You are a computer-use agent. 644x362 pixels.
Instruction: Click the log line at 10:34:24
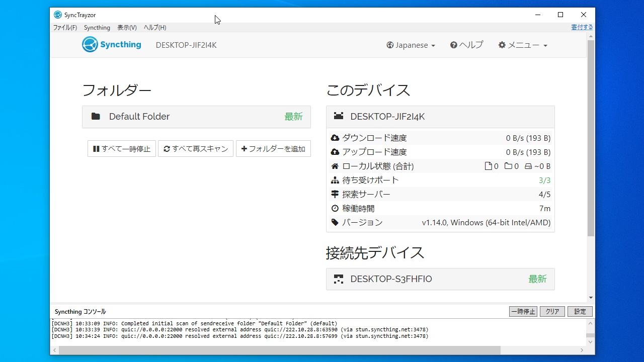(240, 336)
